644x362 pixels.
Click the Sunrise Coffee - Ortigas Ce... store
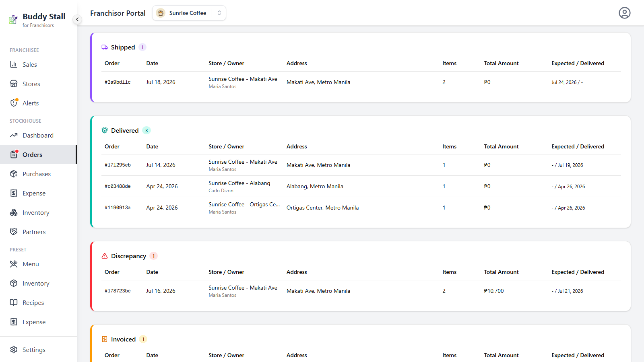tap(244, 204)
